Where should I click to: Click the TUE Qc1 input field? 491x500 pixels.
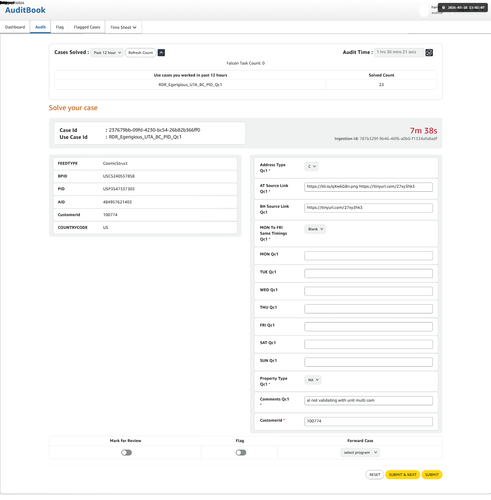point(368,273)
